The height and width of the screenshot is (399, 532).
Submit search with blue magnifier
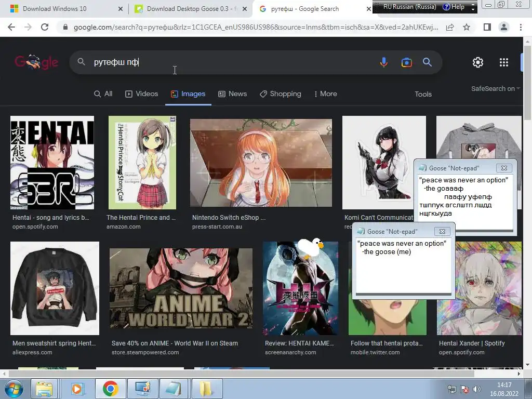pos(427,62)
